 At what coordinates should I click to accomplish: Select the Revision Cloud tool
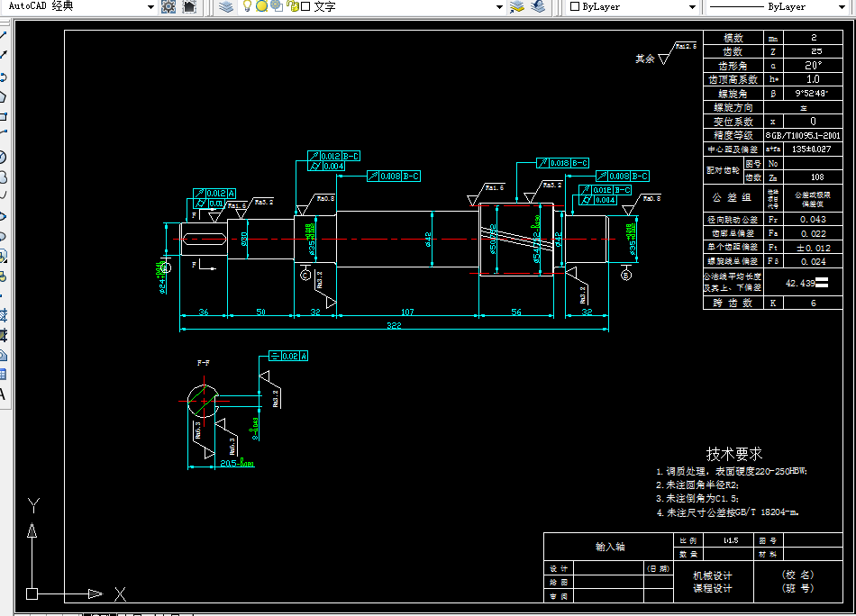[x=3, y=177]
